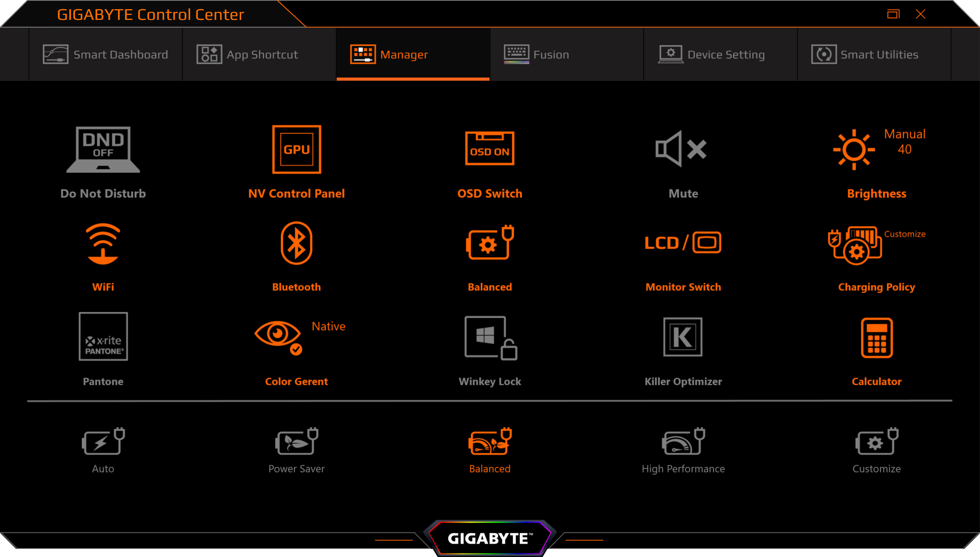Choose the Power Saver leaf icon

coord(296,442)
